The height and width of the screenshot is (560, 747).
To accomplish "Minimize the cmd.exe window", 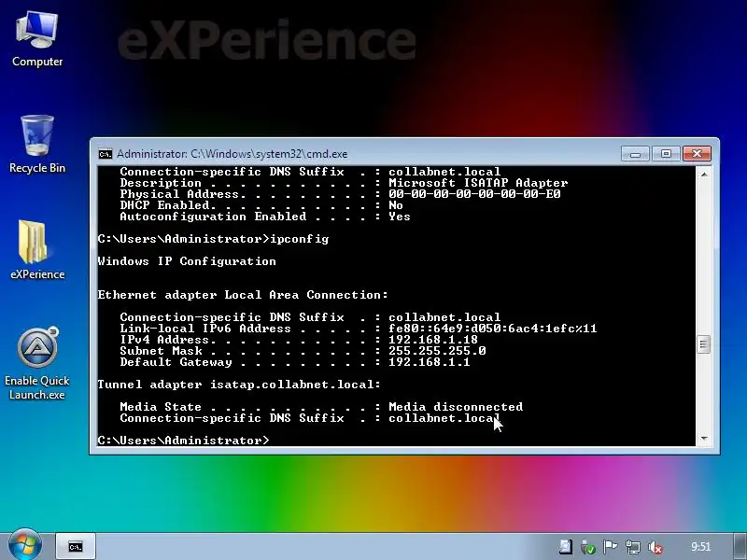I will click(x=635, y=153).
